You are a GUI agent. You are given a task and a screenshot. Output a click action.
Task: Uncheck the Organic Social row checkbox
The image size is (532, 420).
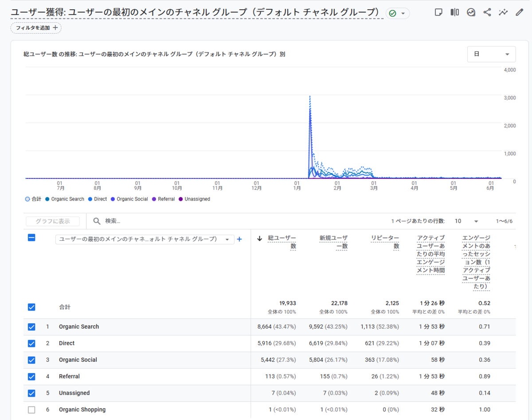click(31, 360)
